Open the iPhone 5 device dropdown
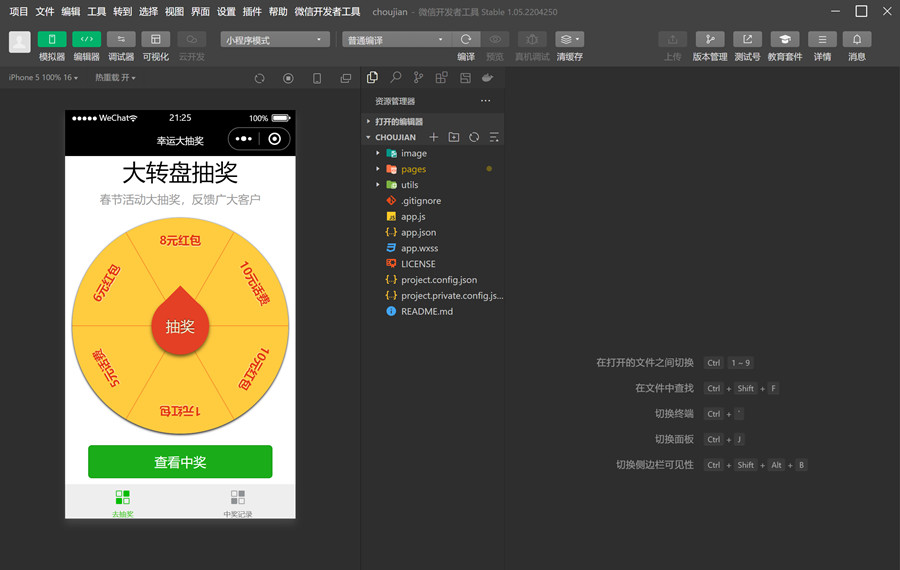The height and width of the screenshot is (570, 900). [x=43, y=77]
